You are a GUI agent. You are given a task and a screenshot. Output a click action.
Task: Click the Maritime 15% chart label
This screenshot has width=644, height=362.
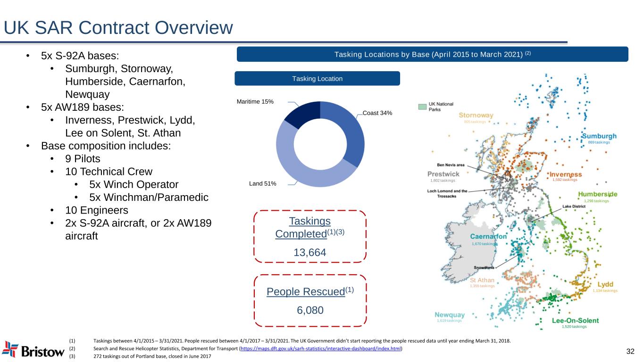[x=255, y=101]
